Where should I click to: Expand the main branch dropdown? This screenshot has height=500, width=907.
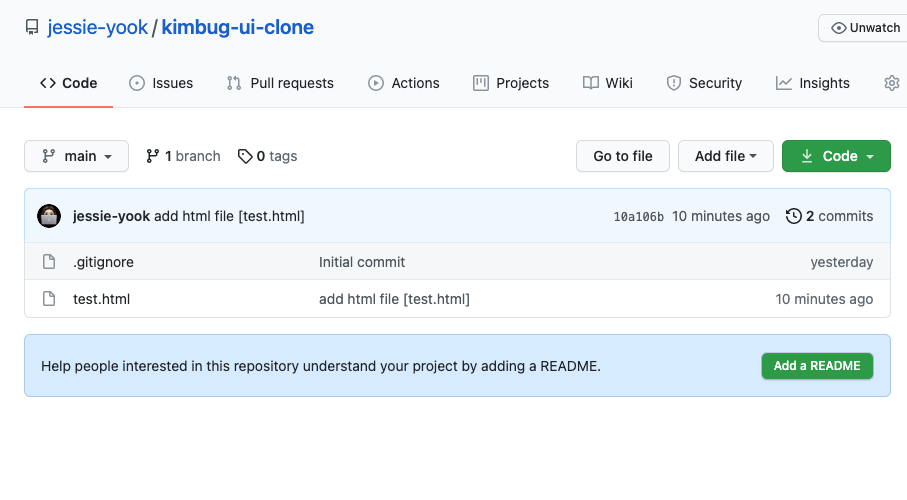click(76, 156)
